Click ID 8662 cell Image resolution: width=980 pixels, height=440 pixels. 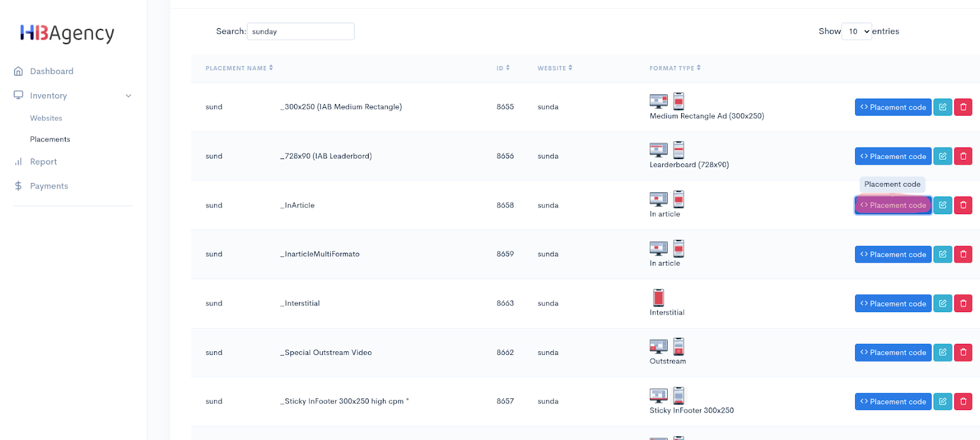tap(505, 352)
